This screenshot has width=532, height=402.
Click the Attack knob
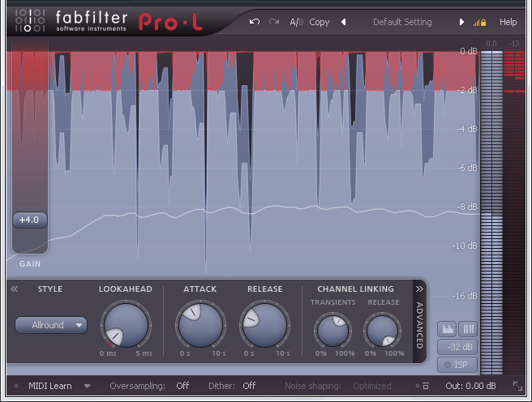[200, 325]
